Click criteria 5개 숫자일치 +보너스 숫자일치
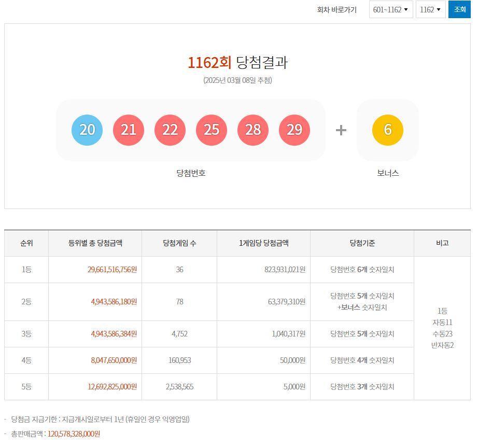The height and width of the screenshot is (448, 478). [x=362, y=302]
